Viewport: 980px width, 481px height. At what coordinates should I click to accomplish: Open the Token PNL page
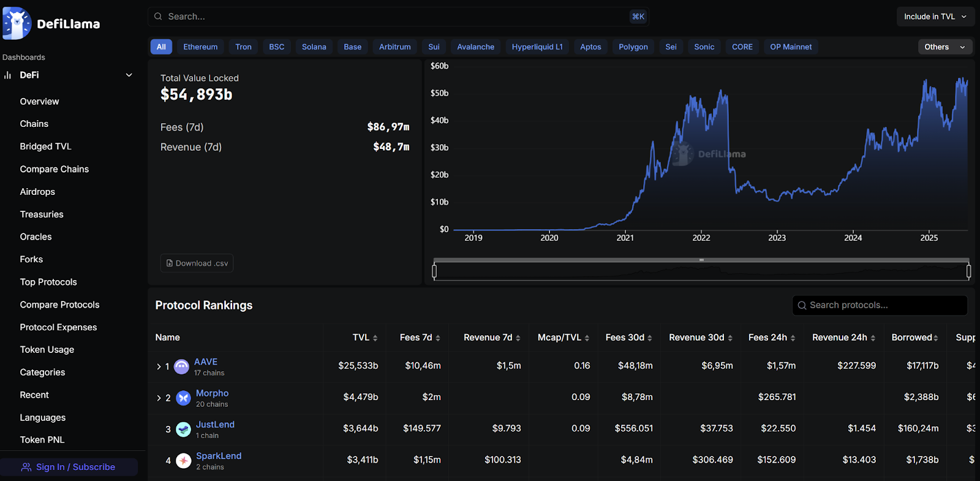pos(42,440)
